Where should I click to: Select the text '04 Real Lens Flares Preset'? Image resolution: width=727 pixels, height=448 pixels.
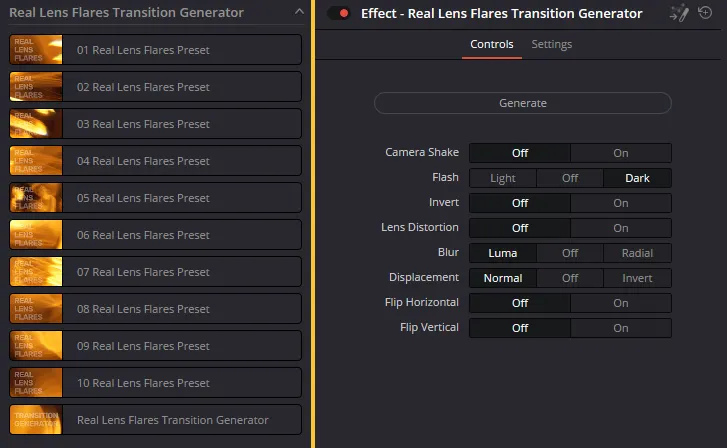pos(143,161)
